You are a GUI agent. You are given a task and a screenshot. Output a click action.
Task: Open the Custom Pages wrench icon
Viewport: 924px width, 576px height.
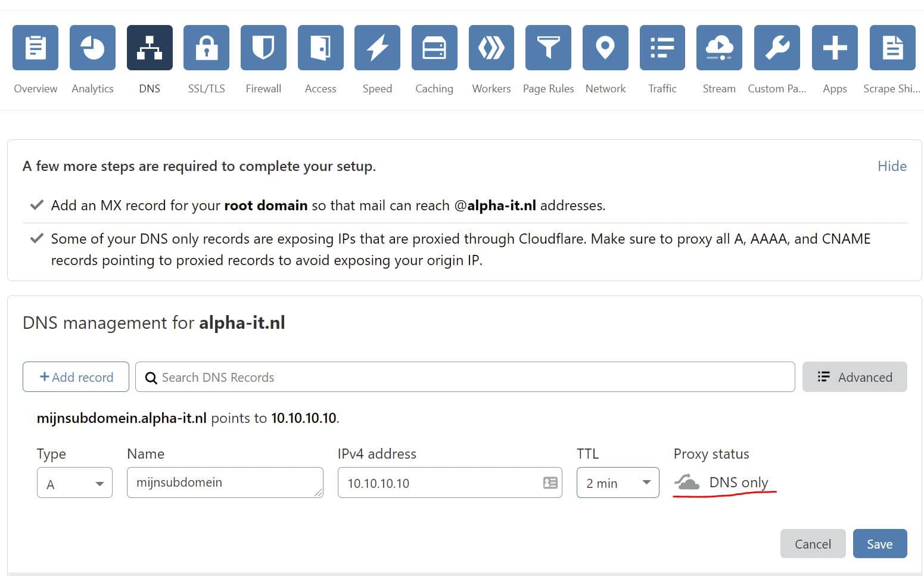777,48
